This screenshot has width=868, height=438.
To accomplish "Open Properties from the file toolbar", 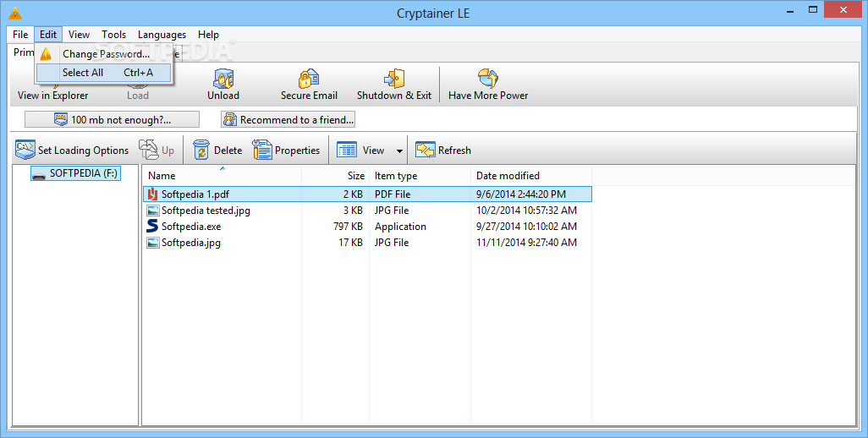I will click(x=286, y=150).
